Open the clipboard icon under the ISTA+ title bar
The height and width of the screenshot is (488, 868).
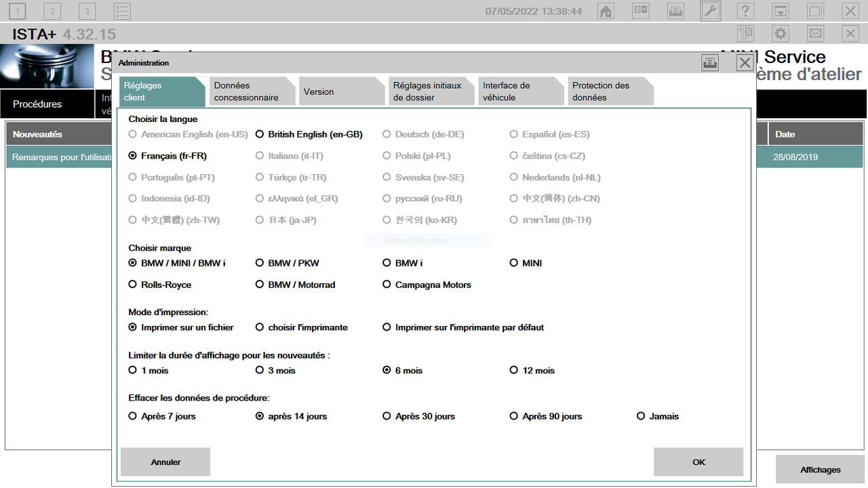pyautogui.click(x=745, y=33)
